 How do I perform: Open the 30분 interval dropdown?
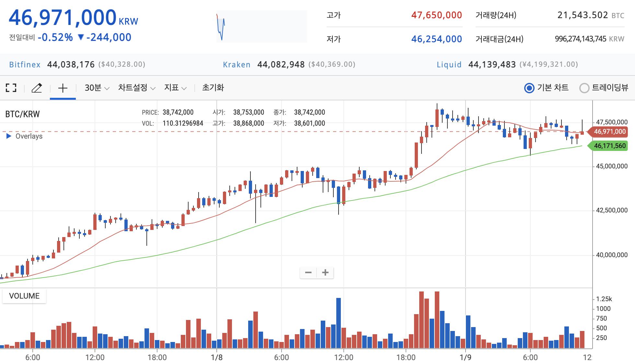coord(97,88)
